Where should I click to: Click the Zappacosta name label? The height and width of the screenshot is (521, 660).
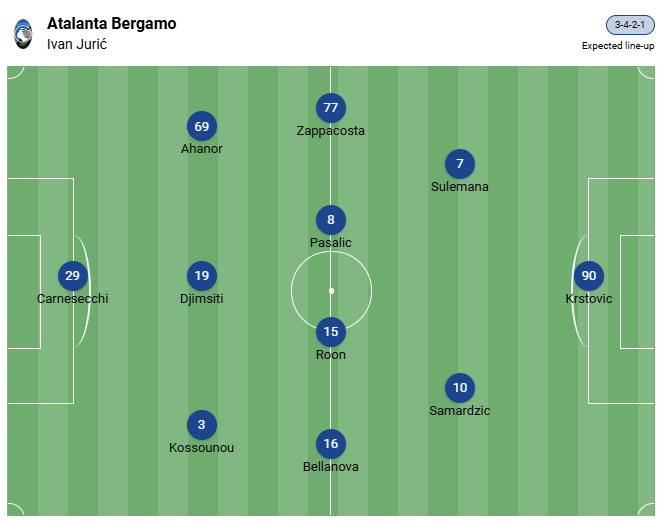point(330,131)
